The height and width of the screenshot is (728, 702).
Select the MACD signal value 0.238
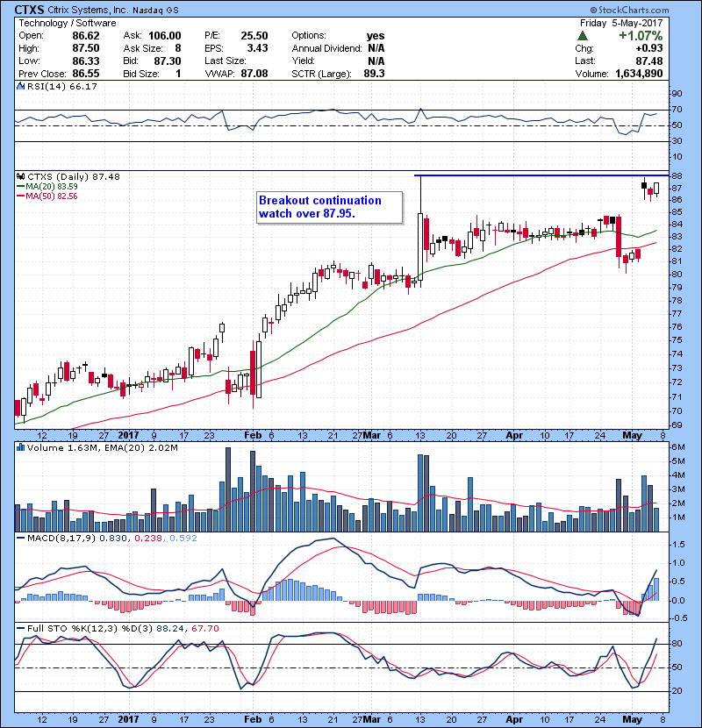(x=148, y=539)
